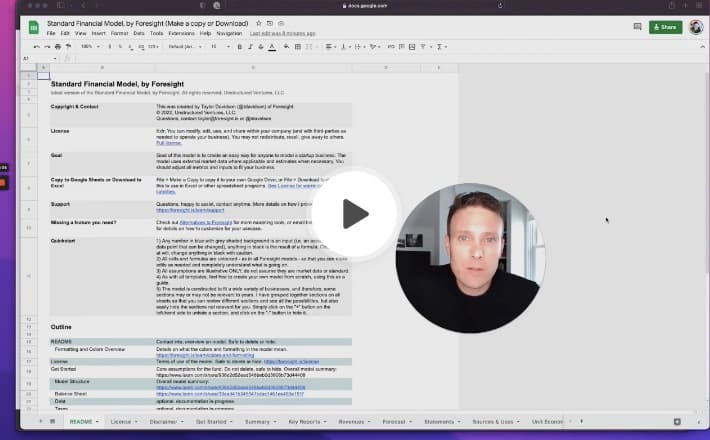Star the Standard Financial Model document

click(x=257, y=21)
